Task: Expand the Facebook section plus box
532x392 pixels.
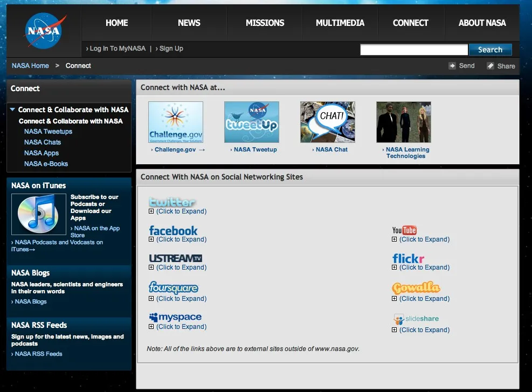Action: [x=151, y=239]
